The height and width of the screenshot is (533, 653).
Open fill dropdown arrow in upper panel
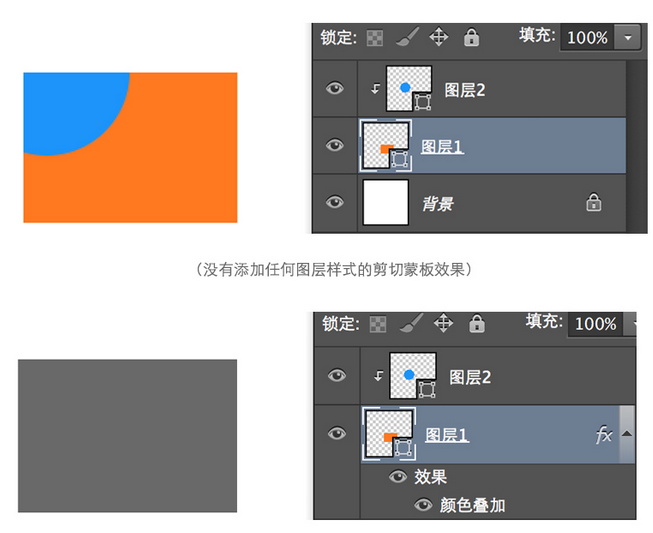point(627,37)
